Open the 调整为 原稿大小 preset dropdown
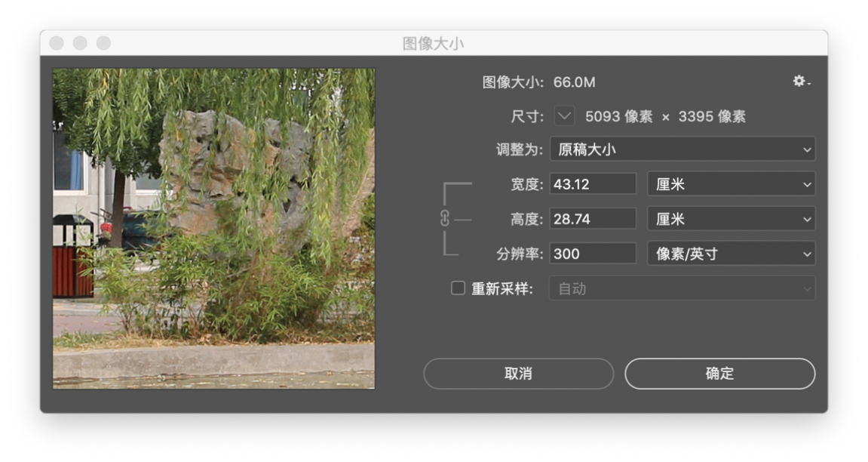The height and width of the screenshot is (462, 868). [x=682, y=149]
